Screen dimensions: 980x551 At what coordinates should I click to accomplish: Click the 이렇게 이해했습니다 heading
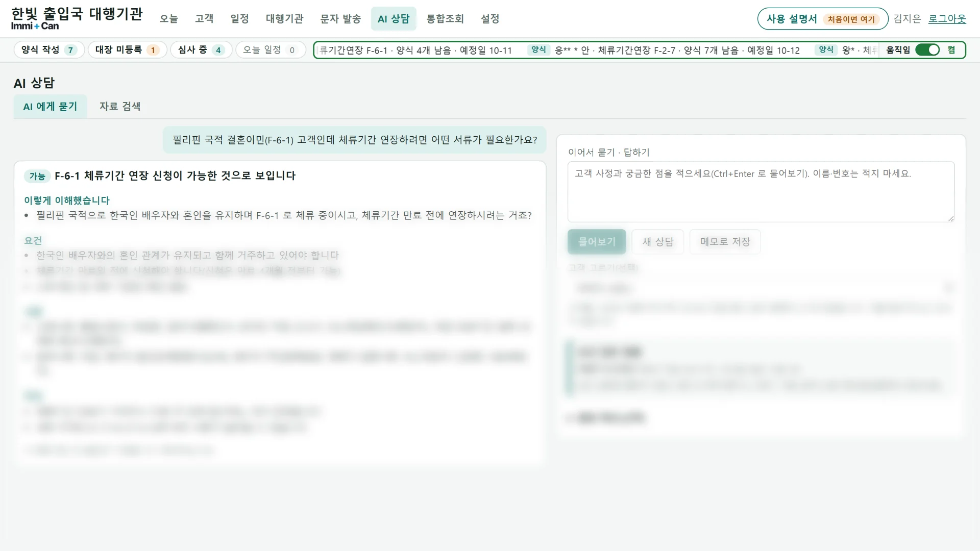67,201
